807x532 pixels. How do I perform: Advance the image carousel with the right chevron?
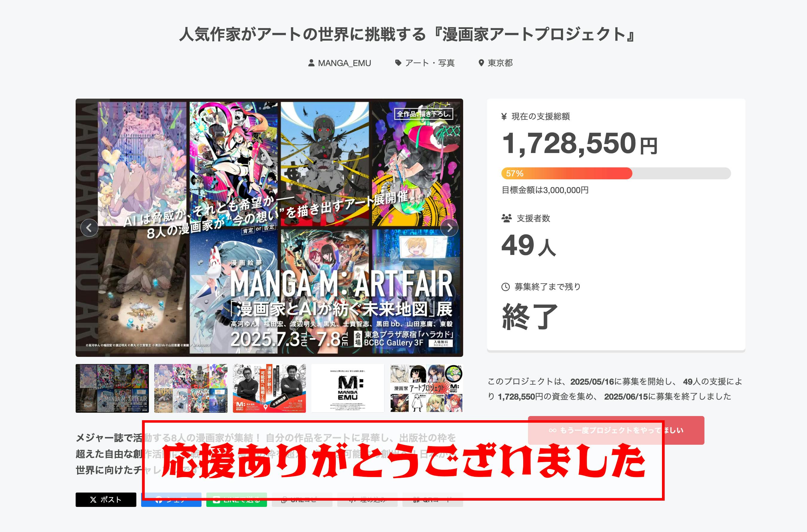tap(449, 228)
